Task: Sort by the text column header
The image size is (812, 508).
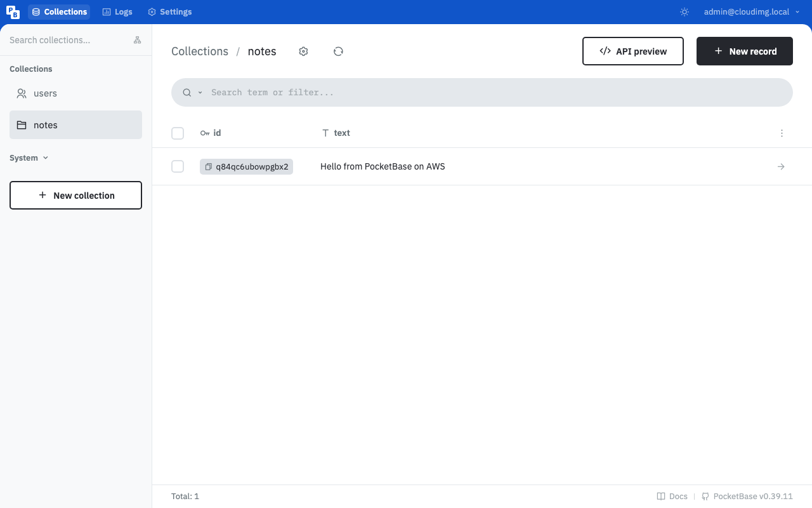Action: (x=336, y=133)
